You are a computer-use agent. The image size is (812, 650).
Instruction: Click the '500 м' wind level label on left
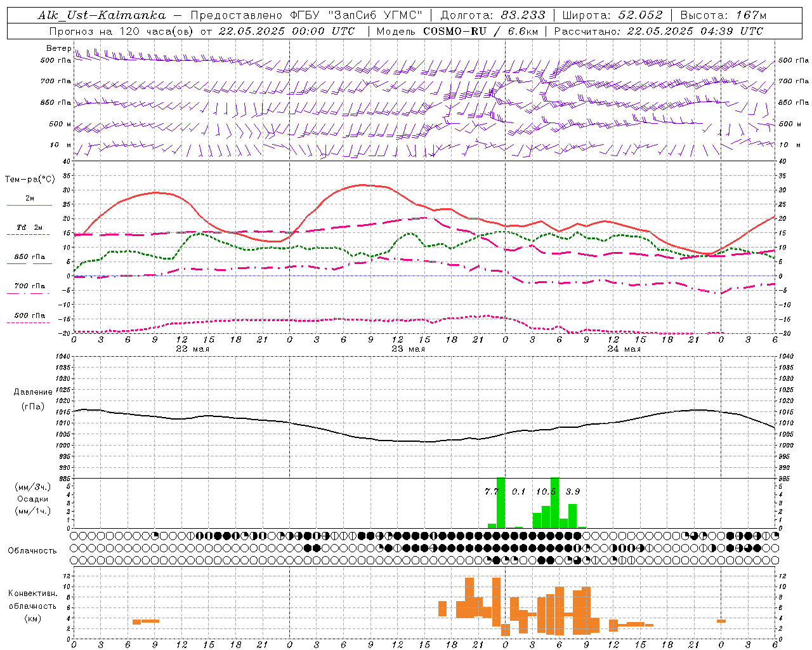point(60,124)
